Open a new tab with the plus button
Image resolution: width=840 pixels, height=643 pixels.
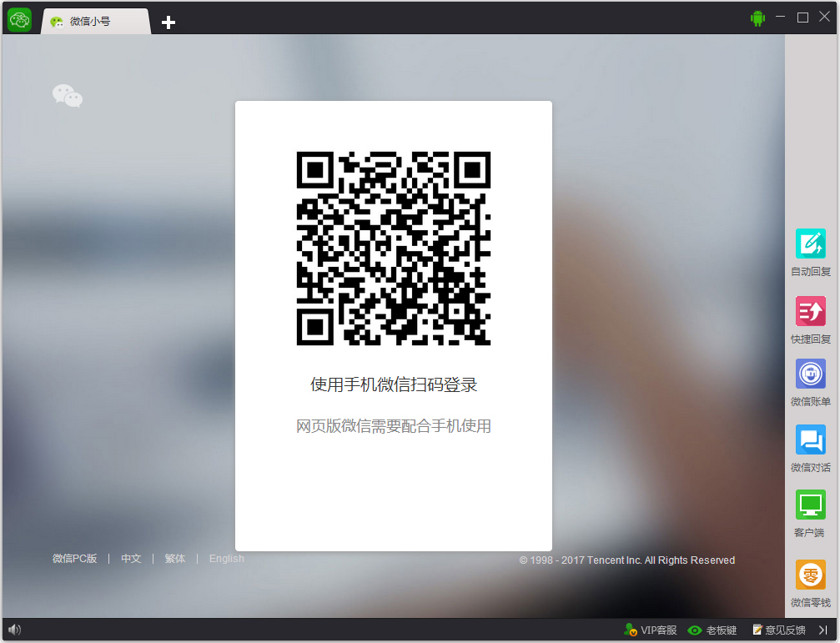click(168, 23)
